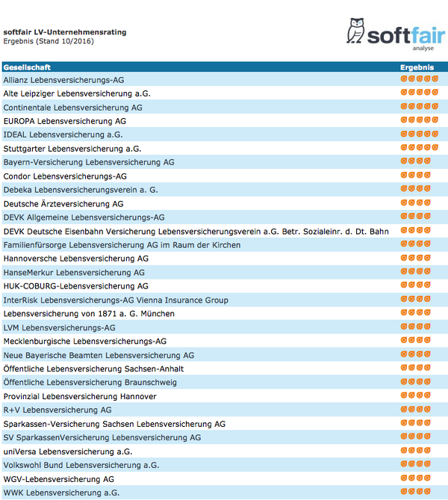The height and width of the screenshot is (500, 448).
Task: Select IDEAL Lebensversicherung a.G.
Action: click(63, 135)
